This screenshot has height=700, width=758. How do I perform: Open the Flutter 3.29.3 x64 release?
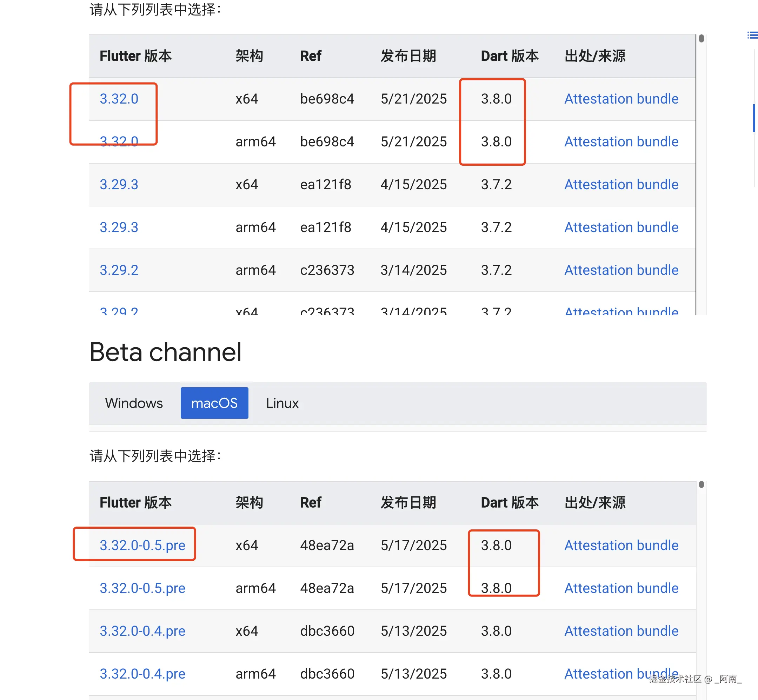tap(119, 184)
